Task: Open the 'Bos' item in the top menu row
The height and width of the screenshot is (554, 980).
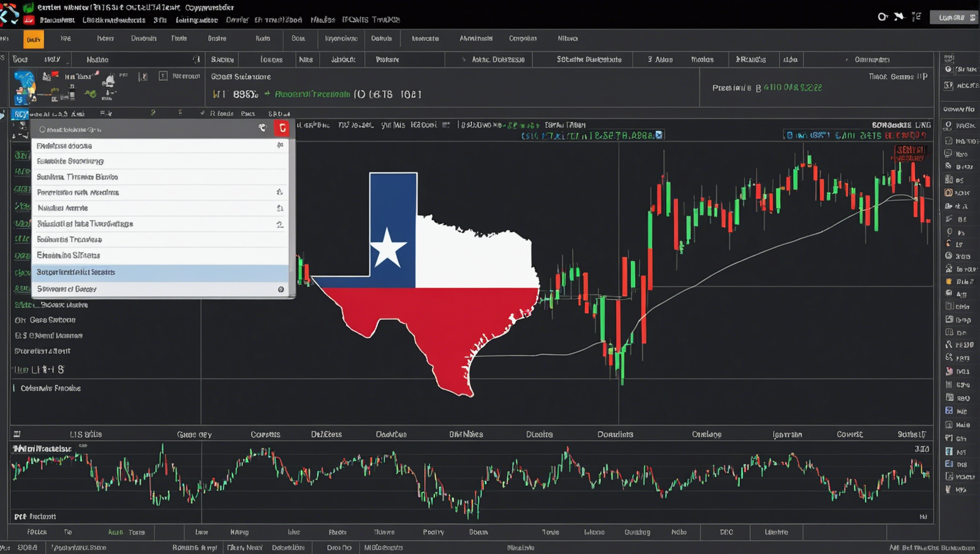Action: tap(298, 39)
